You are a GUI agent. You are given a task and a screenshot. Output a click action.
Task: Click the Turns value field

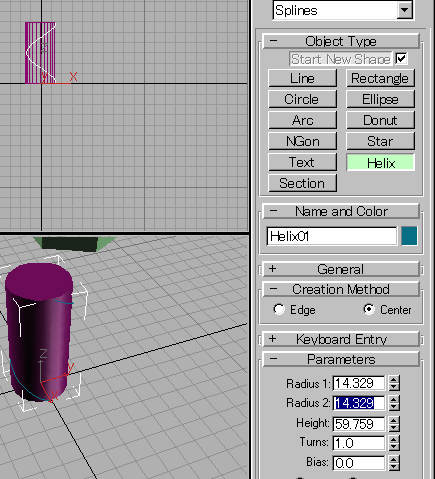[x=359, y=443]
